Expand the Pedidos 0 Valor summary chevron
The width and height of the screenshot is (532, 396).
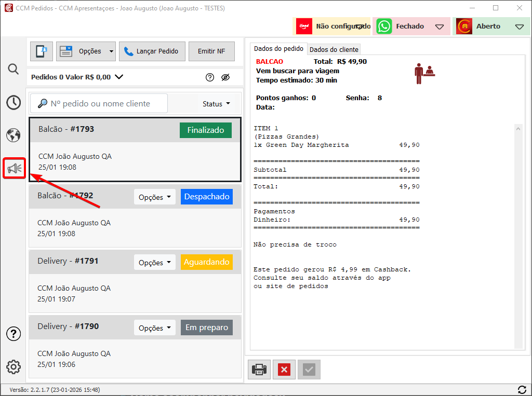click(x=119, y=77)
